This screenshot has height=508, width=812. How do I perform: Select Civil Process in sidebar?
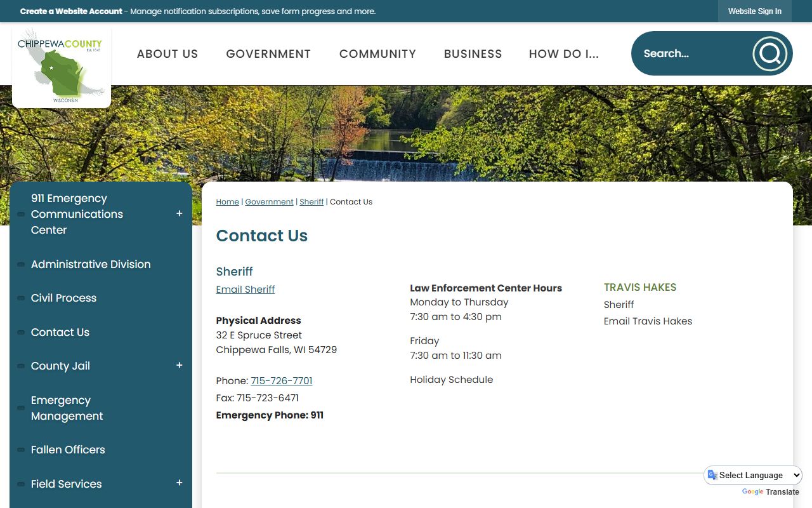[x=63, y=298]
